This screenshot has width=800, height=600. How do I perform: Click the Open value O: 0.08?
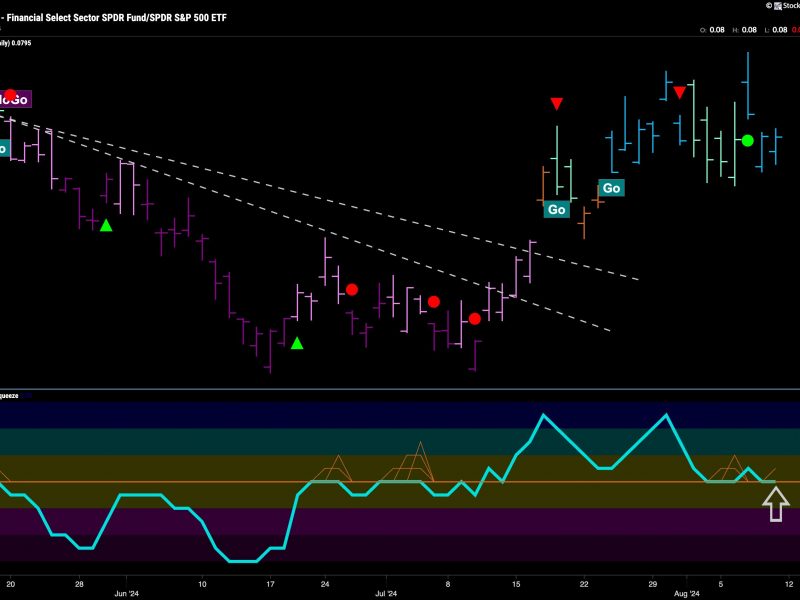pyautogui.click(x=712, y=30)
